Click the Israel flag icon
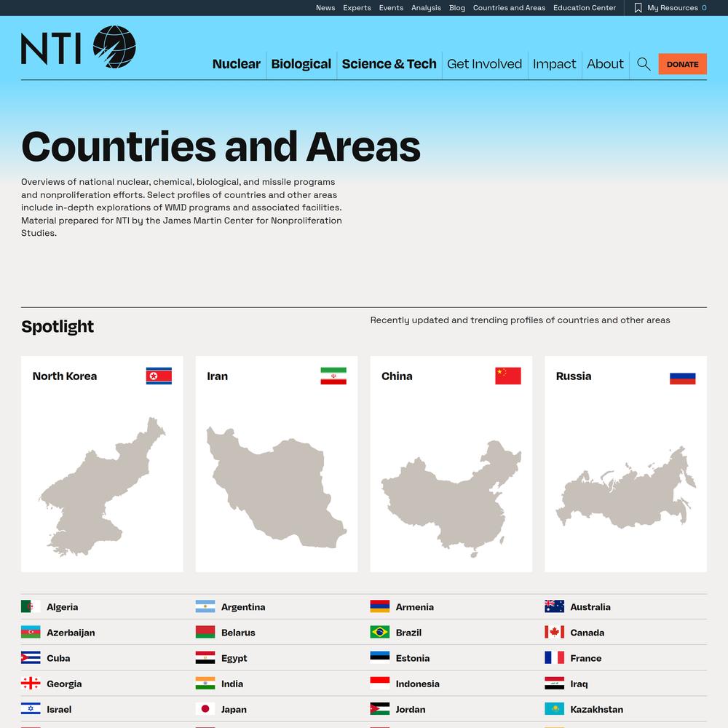The height and width of the screenshot is (728, 728). [31, 708]
